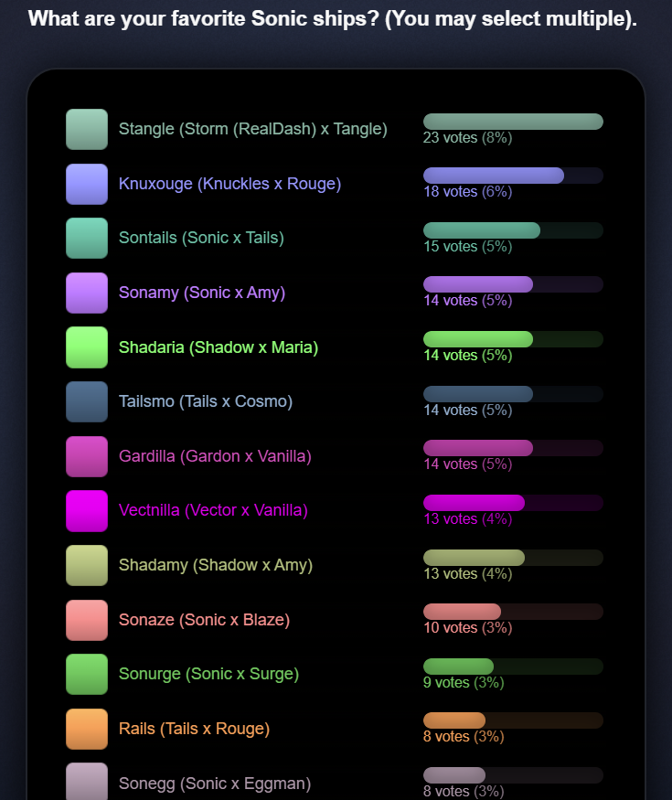Click the Sontails vote progress bar
The width and height of the screenshot is (672, 800).
tap(513, 230)
